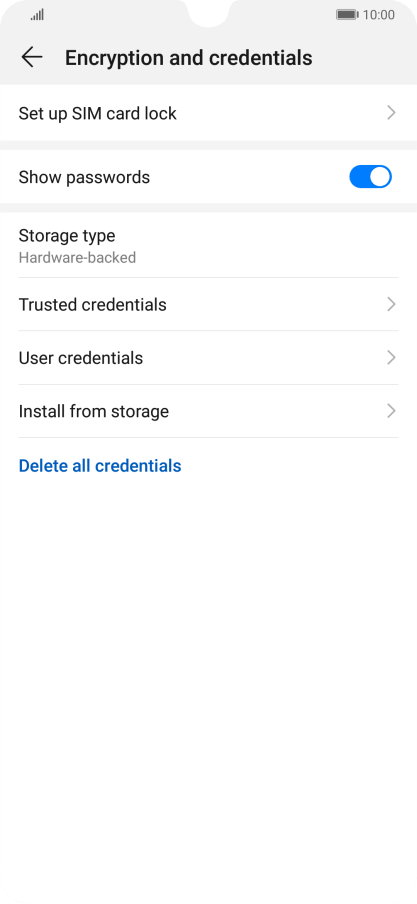417x904 pixels.
Task: Choose Install from storage
Action: (x=208, y=411)
